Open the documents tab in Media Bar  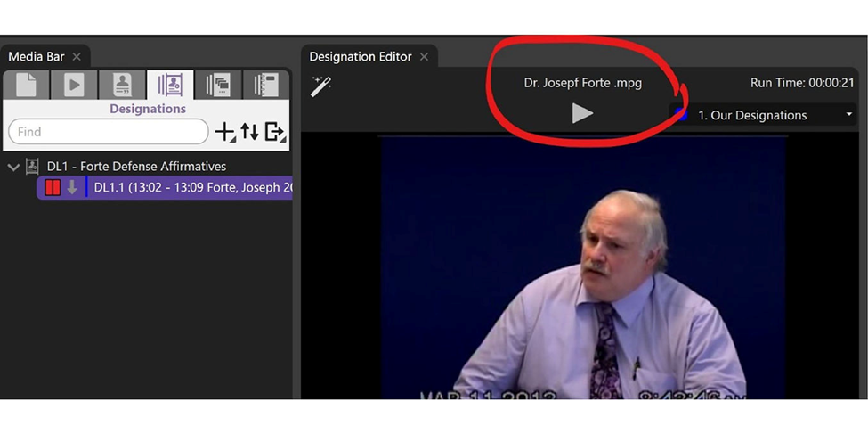(x=26, y=85)
